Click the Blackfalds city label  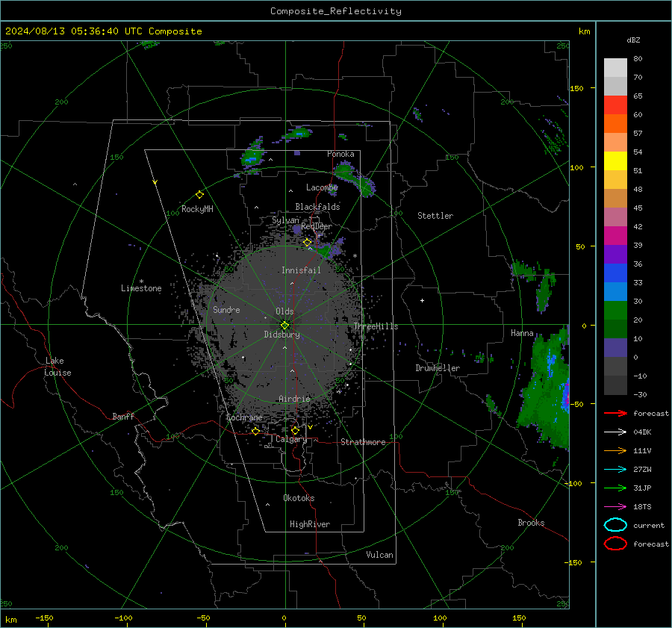317,207
